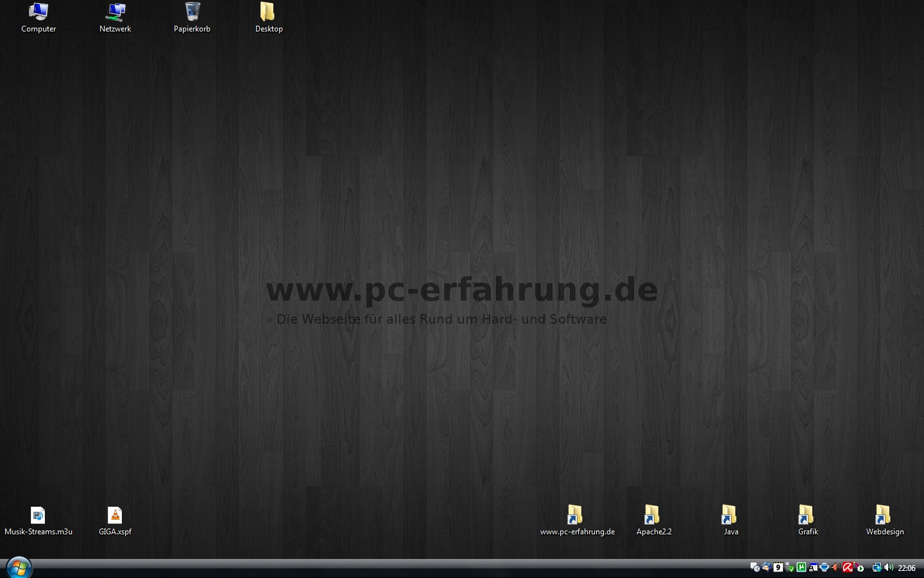Select the Grafik folder shortcut
Image resolution: width=924 pixels, height=578 pixels.
(x=806, y=515)
